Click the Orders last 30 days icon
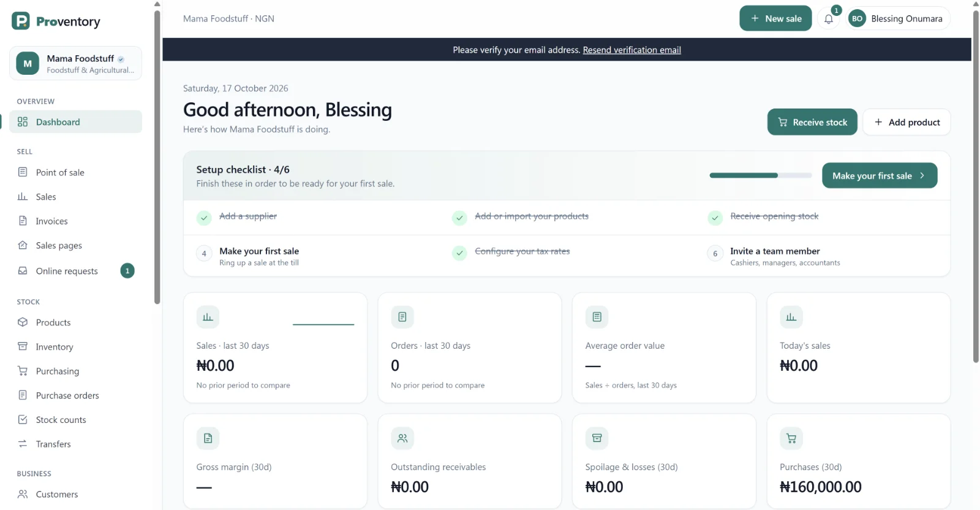This screenshot has height=510, width=980. [x=402, y=317]
